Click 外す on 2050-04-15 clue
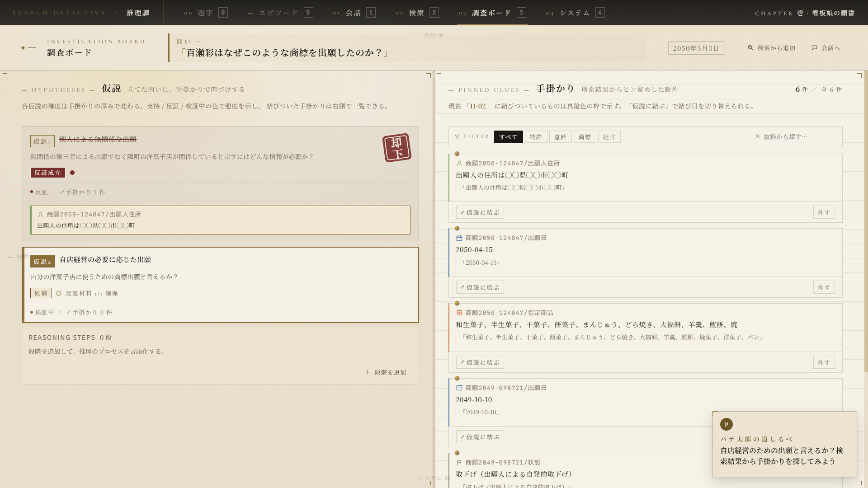 824,287
